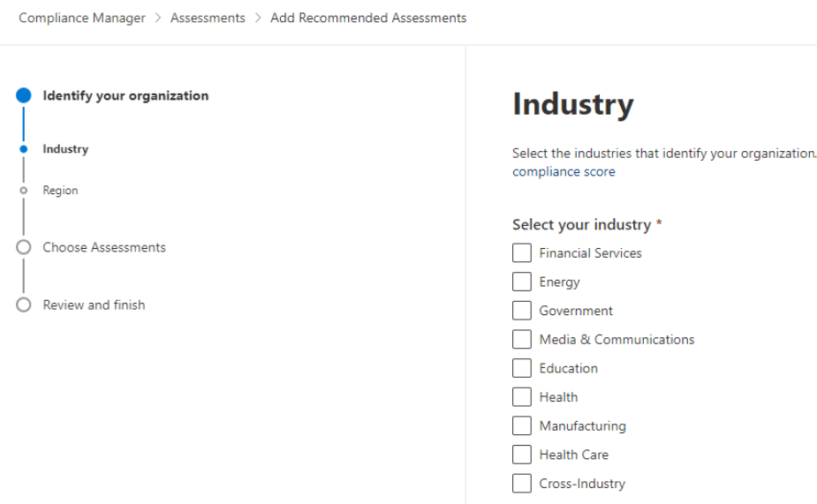Check the Education industry box
817x504 pixels.
[522, 369]
